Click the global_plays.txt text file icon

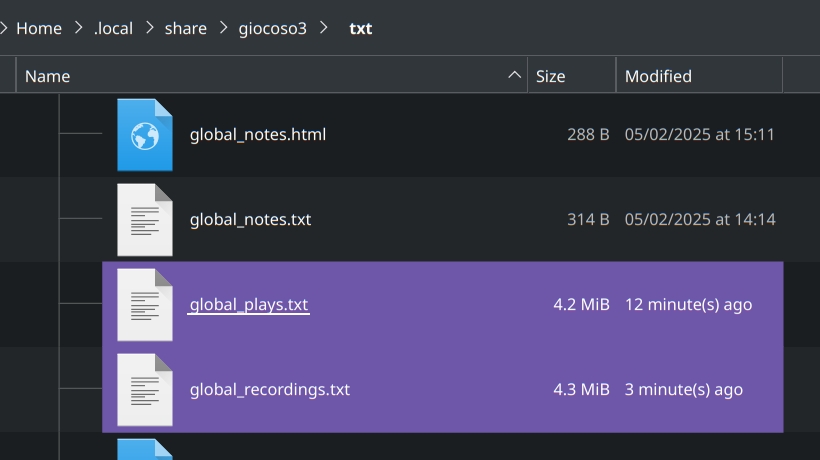[144, 305]
